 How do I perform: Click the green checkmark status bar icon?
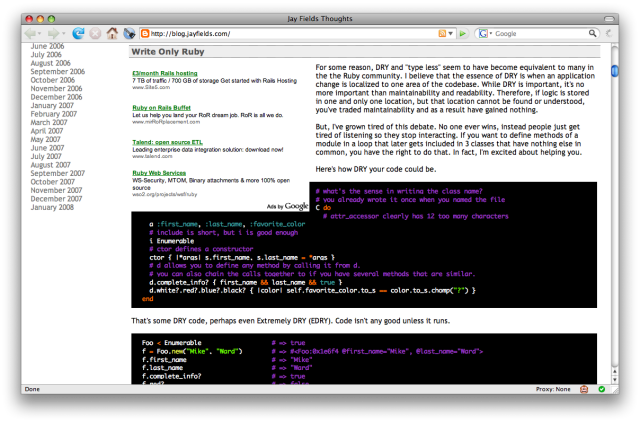[x=600, y=389]
